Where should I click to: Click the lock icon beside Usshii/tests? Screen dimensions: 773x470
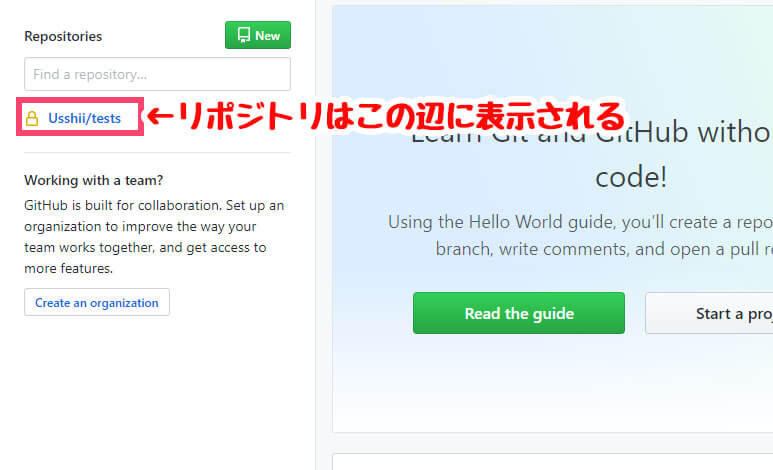[32, 118]
